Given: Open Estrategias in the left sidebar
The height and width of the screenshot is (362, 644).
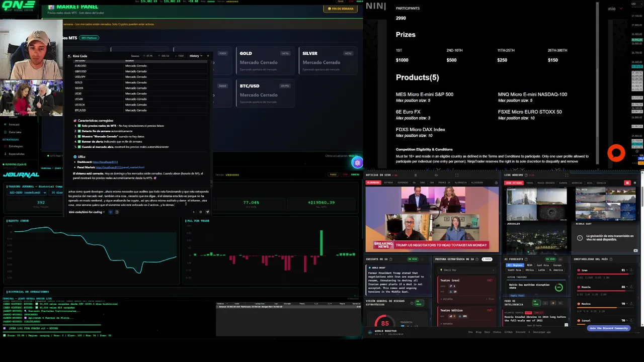Looking at the screenshot, I should [x=16, y=146].
